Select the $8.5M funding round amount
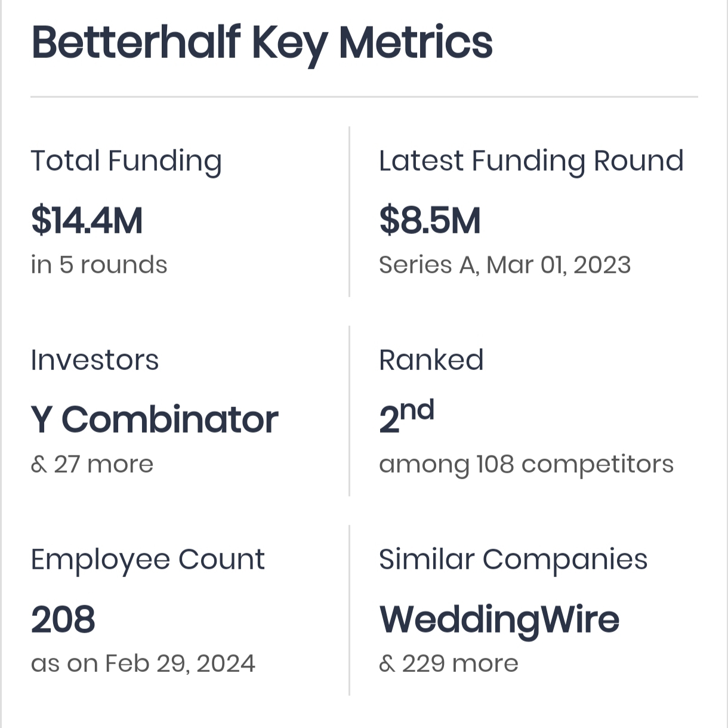Image resolution: width=728 pixels, height=728 pixels. point(430,220)
